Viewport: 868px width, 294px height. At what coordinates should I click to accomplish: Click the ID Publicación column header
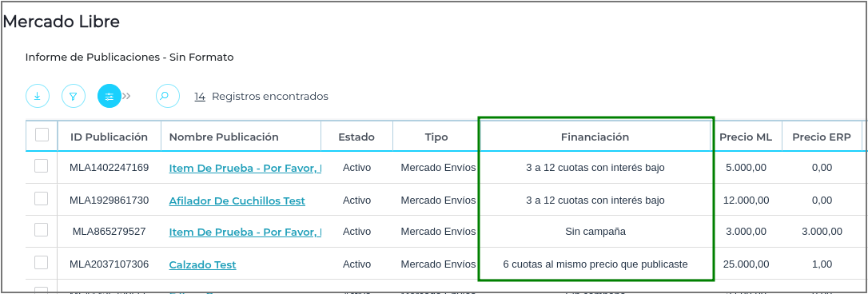pos(109,137)
